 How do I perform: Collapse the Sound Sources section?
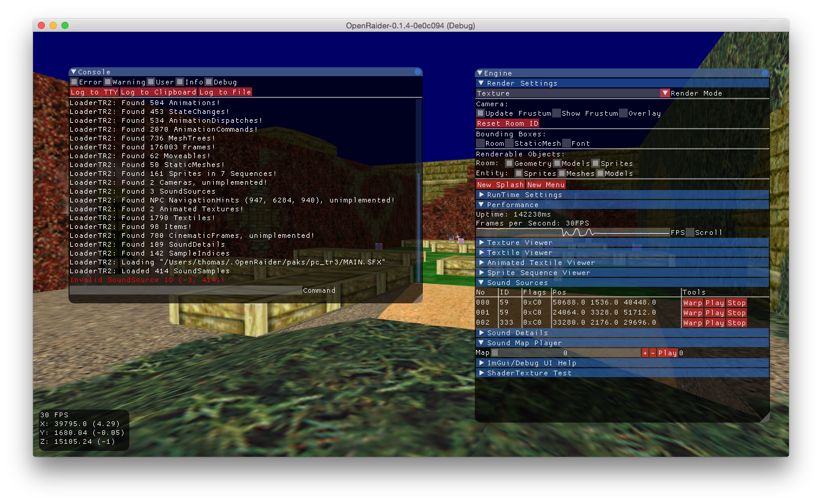pyautogui.click(x=622, y=283)
